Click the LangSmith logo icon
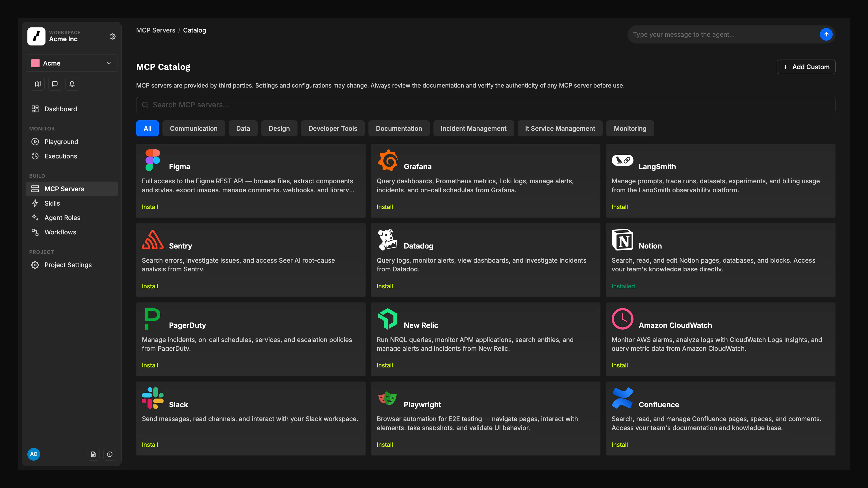 pos(622,160)
